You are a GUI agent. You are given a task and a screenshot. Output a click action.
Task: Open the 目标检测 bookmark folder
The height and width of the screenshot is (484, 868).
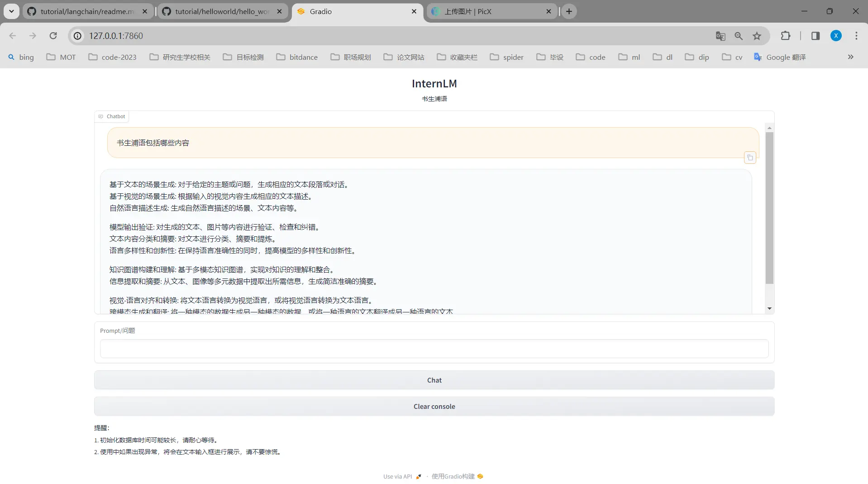point(243,57)
